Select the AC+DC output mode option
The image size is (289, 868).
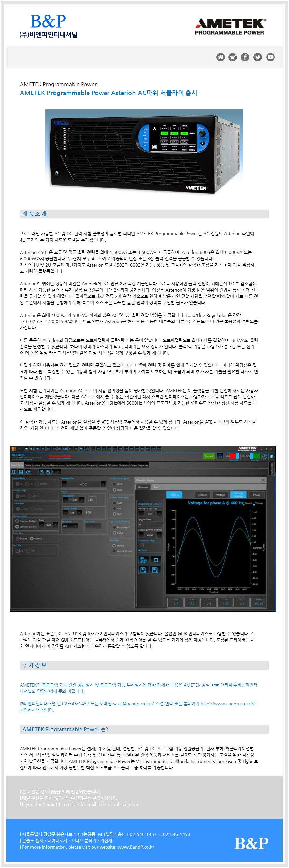click(37, 484)
